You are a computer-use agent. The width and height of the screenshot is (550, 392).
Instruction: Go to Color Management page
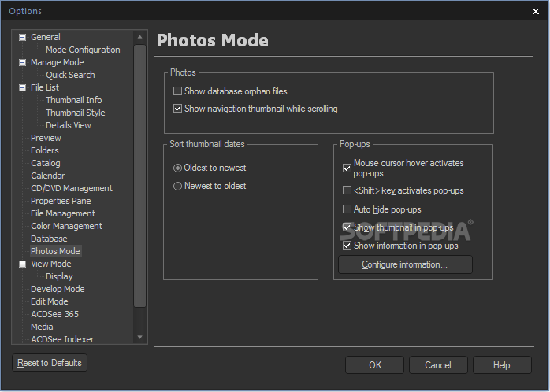click(66, 226)
